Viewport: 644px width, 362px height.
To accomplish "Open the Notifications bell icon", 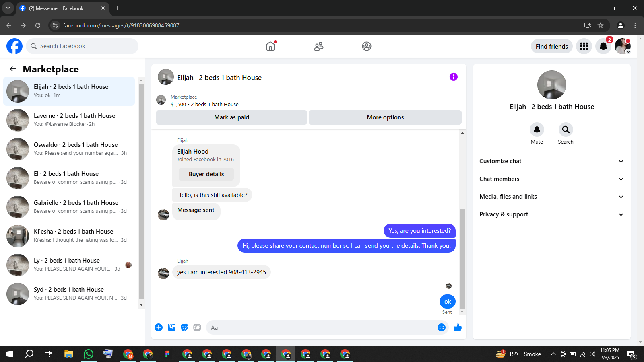I will 603,46.
